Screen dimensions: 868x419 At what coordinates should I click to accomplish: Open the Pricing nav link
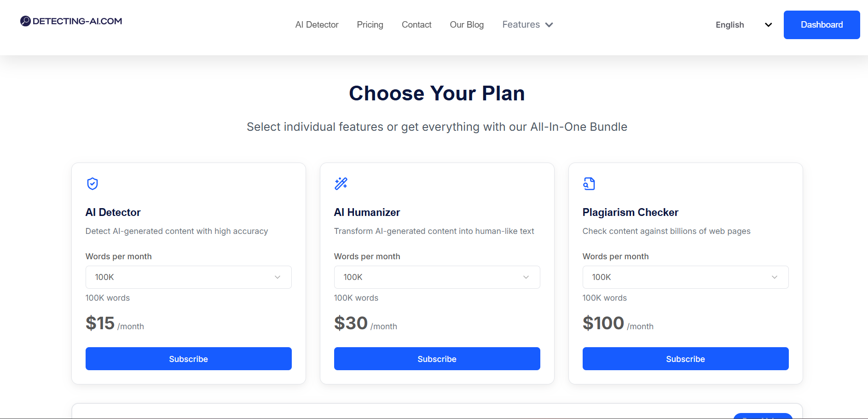pos(370,25)
